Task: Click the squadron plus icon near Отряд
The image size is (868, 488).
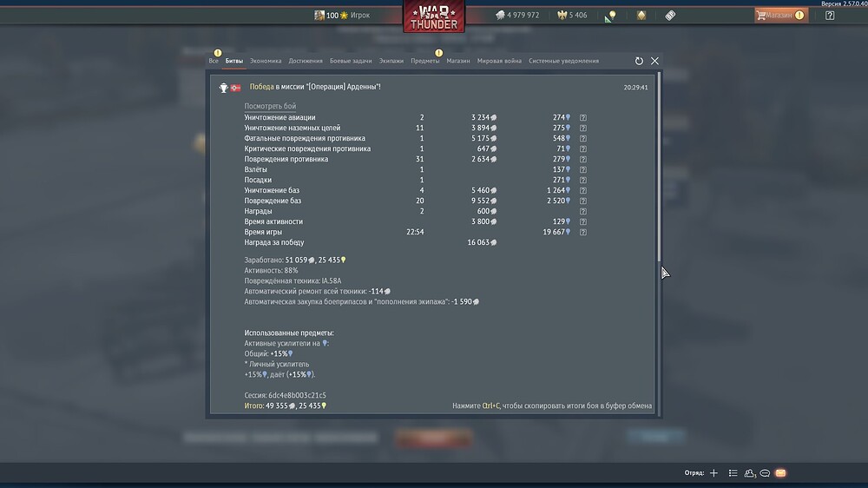Action: tap(713, 473)
